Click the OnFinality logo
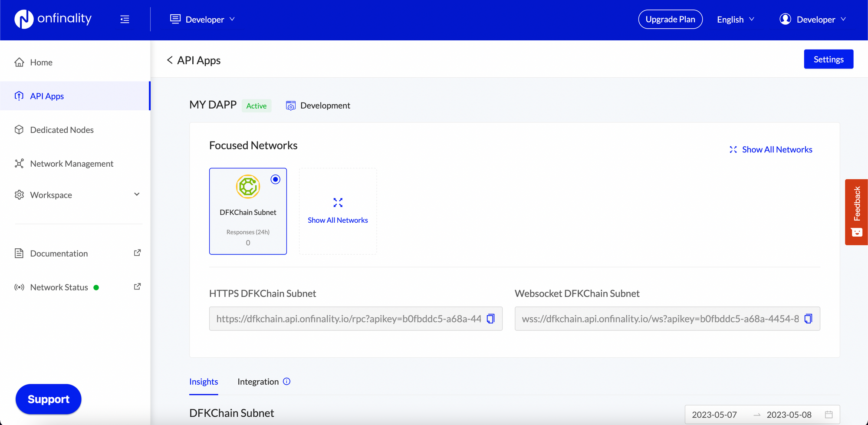The height and width of the screenshot is (425, 868). [x=53, y=19]
